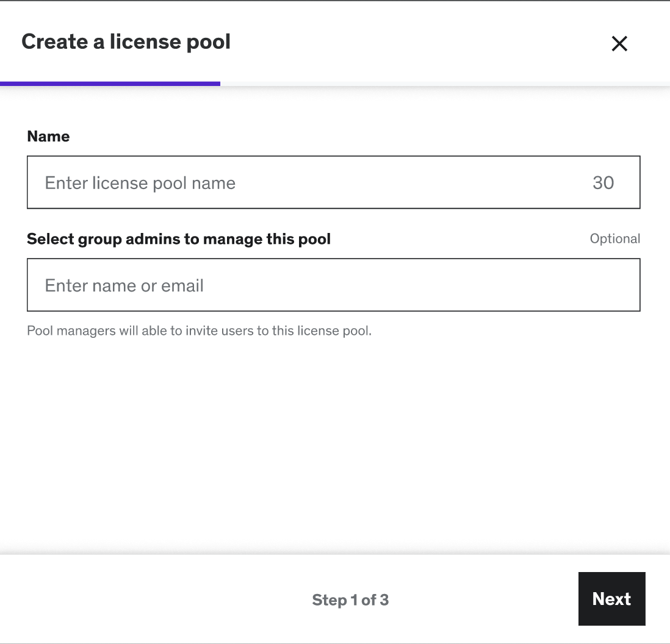Viewport: 670px width, 644px height.
Task: Click blank footer area left of step indicator
Action: (153, 599)
